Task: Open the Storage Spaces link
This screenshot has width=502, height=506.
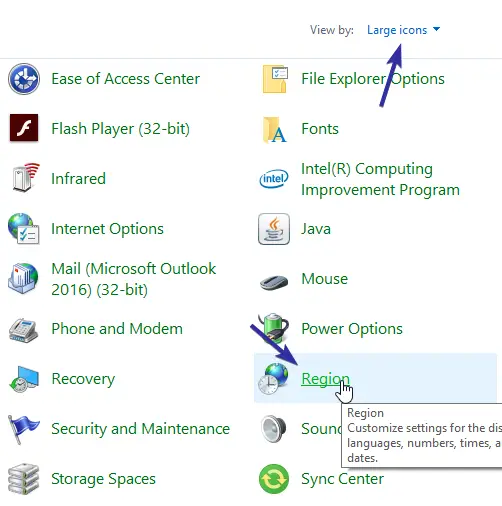Action: point(104,479)
